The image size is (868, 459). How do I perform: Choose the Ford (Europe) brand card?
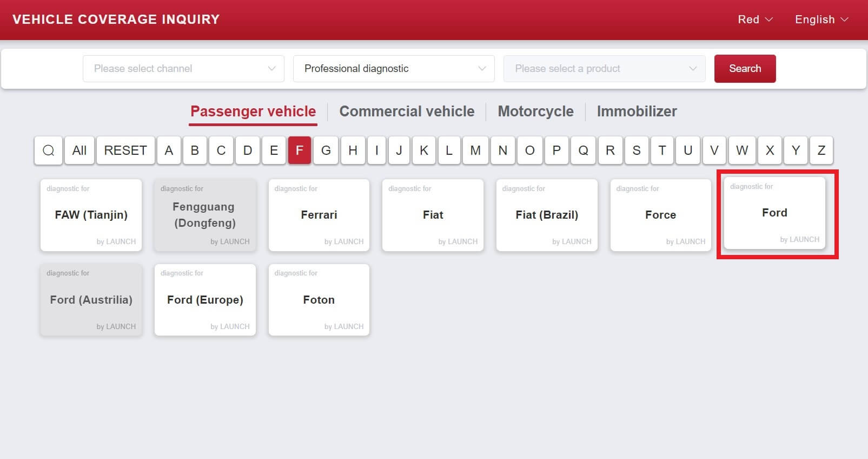tap(205, 300)
